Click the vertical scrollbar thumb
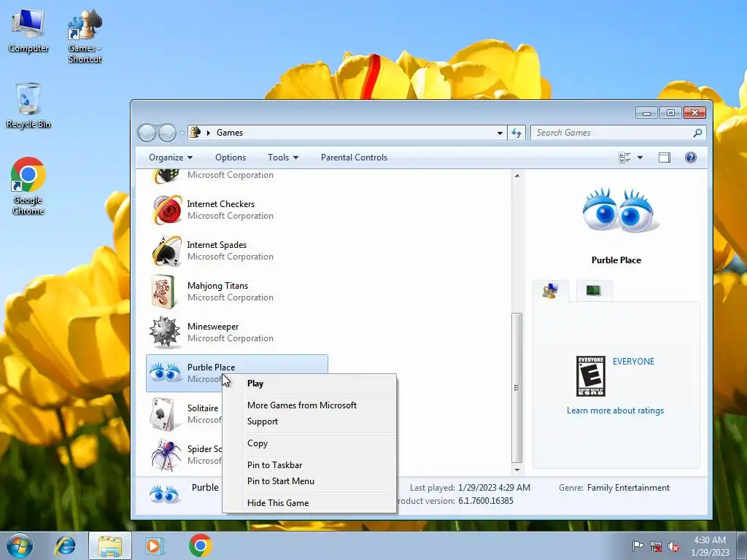 [x=517, y=388]
